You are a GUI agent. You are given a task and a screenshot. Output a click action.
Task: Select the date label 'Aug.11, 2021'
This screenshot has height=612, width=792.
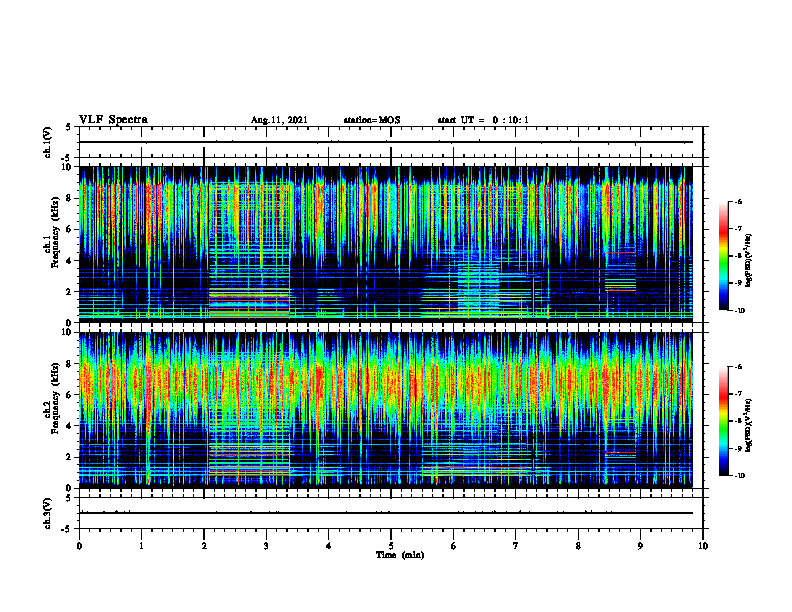coord(279,120)
